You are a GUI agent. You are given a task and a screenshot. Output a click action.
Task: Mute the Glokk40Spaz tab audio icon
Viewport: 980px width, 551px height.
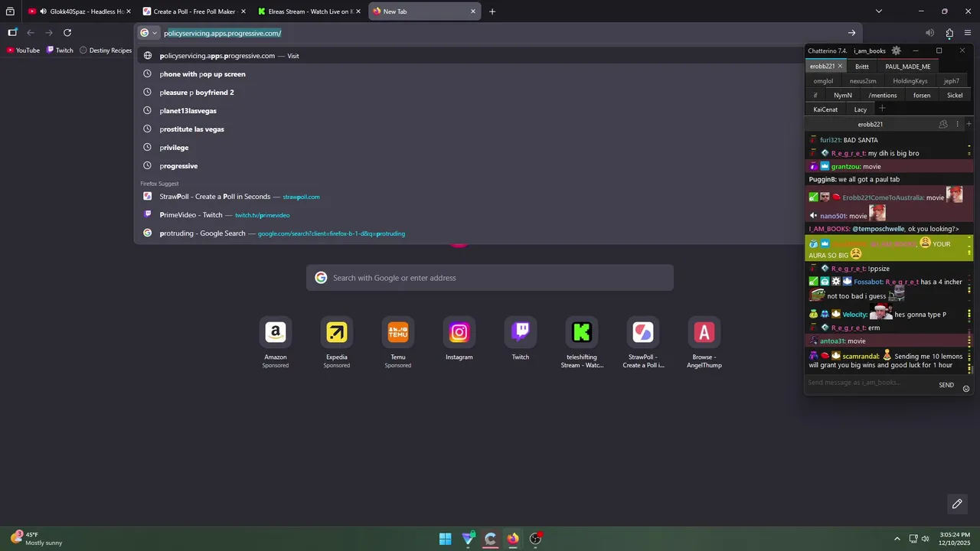[x=42, y=11]
